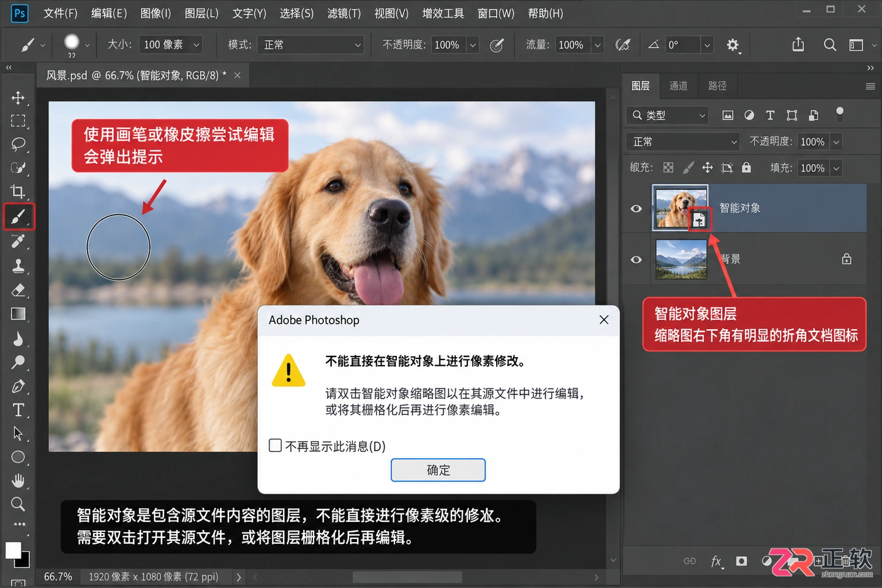Image resolution: width=882 pixels, height=588 pixels.
Task: Add a layer mask icon
Action: [x=741, y=561]
